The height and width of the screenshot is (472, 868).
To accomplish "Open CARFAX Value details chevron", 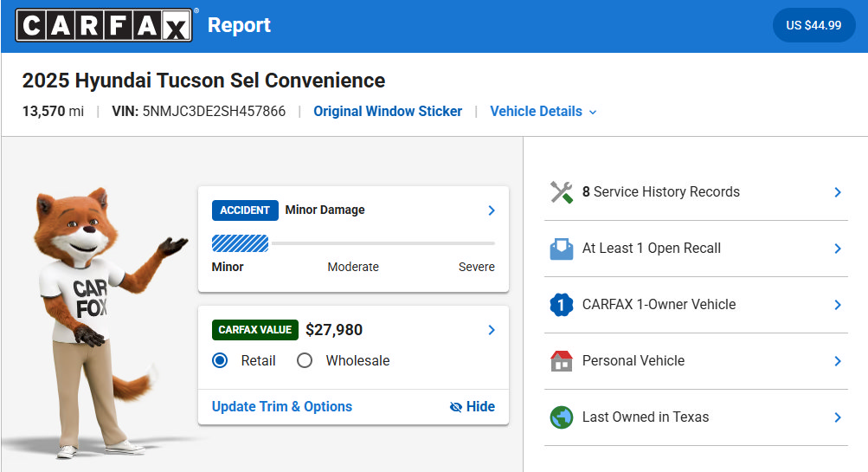I will click(x=492, y=330).
